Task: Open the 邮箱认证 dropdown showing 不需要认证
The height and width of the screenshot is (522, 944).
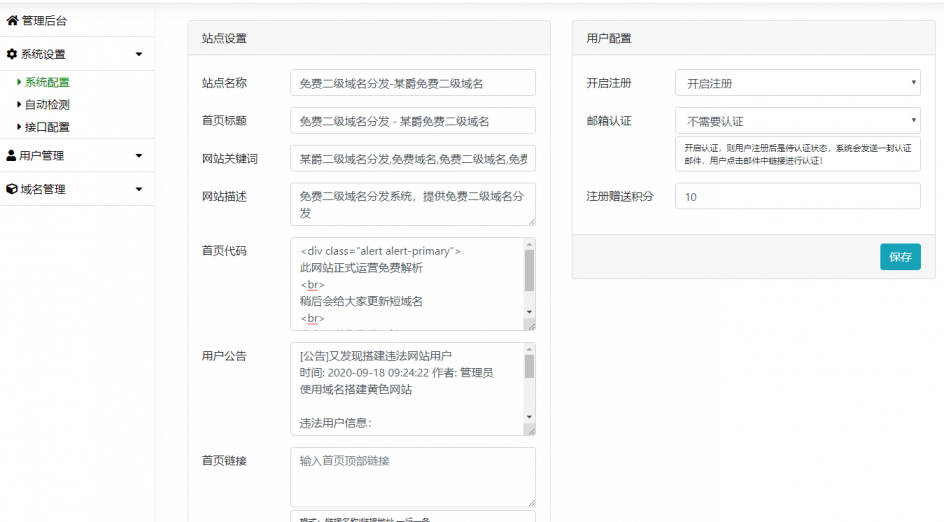Action: [x=798, y=121]
